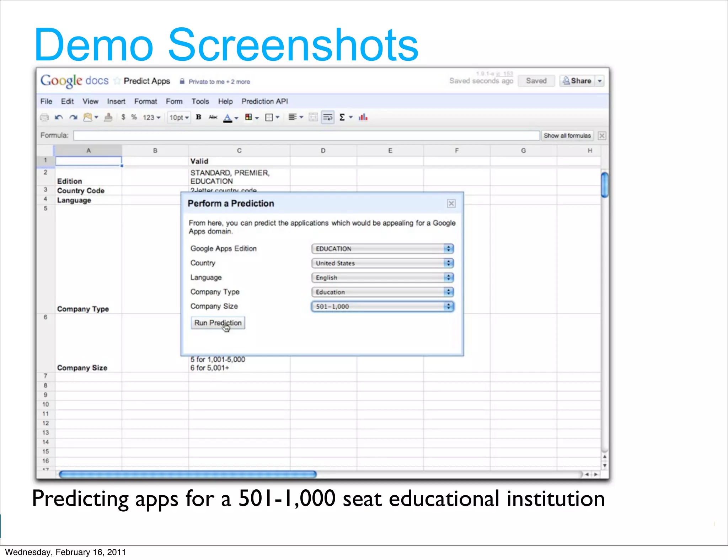Screen dimensions: 728x560
Task: Open the 123 number format dropdown
Action: click(152, 117)
